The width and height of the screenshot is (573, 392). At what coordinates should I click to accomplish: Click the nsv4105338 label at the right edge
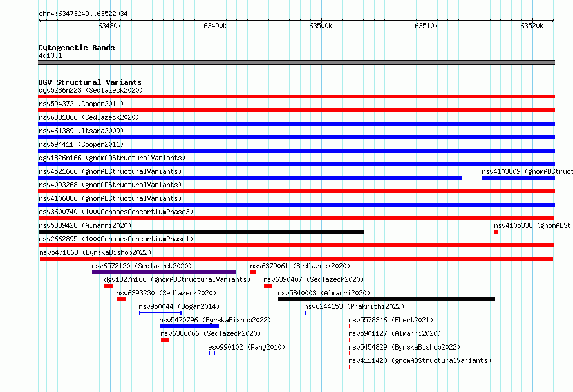point(533,225)
